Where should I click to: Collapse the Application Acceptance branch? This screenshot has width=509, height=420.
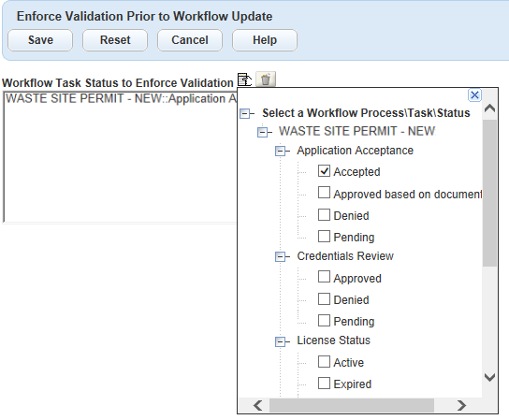[280, 151]
